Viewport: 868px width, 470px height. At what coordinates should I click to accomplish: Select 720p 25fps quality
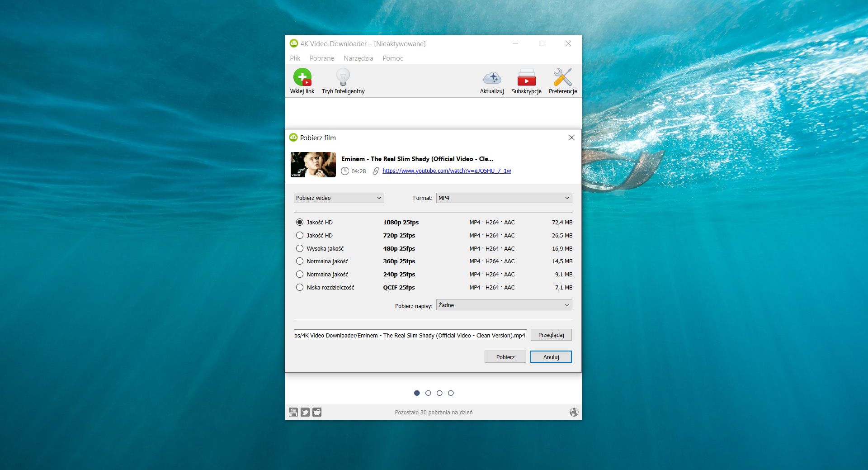[300, 235]
